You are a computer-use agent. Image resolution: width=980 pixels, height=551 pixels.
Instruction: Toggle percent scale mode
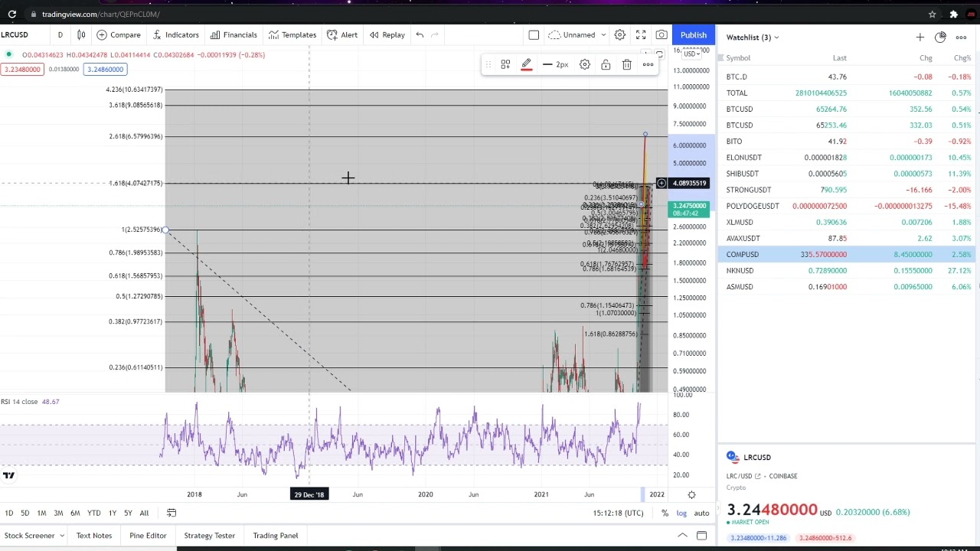665,514
